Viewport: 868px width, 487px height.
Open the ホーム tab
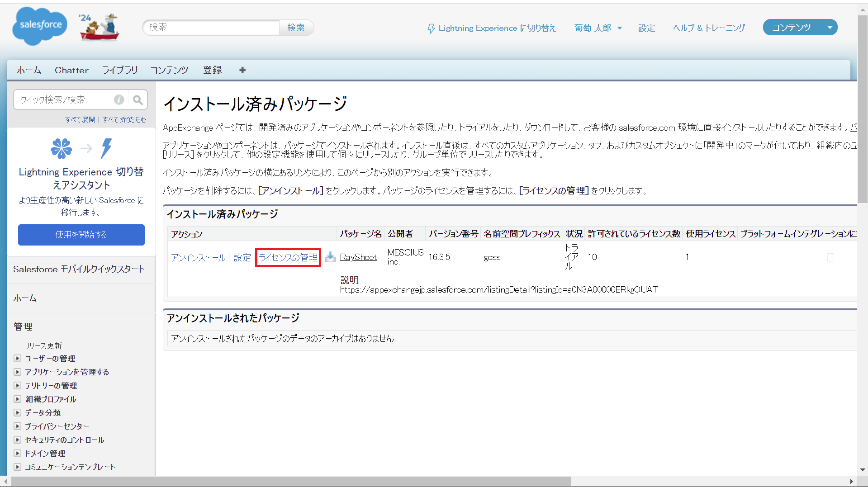click(x=29, y=70)
